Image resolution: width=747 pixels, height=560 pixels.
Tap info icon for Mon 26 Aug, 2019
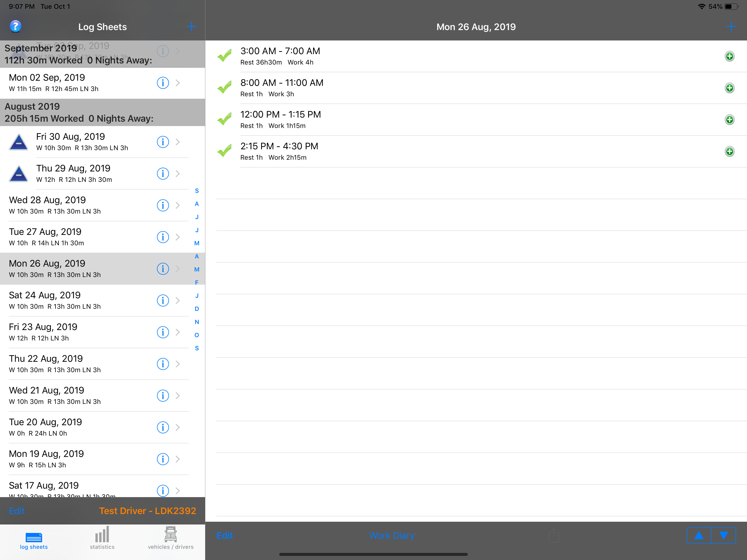click(x=163, y=269)
